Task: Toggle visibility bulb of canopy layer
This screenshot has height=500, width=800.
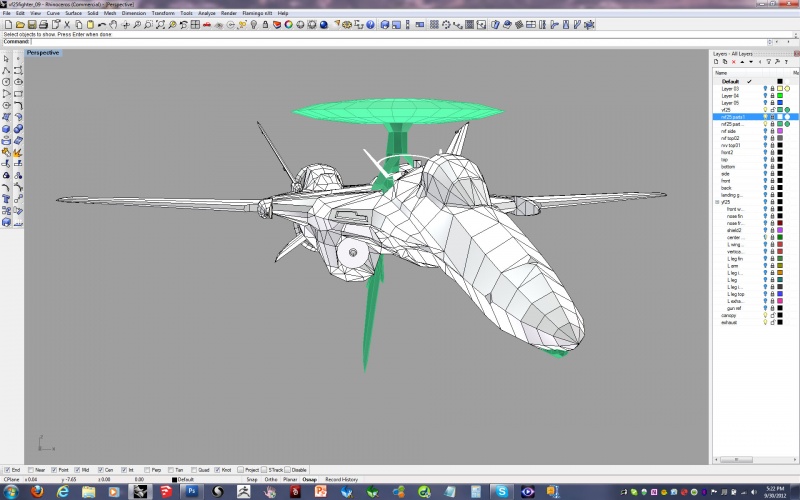Action: coord(765,315)
